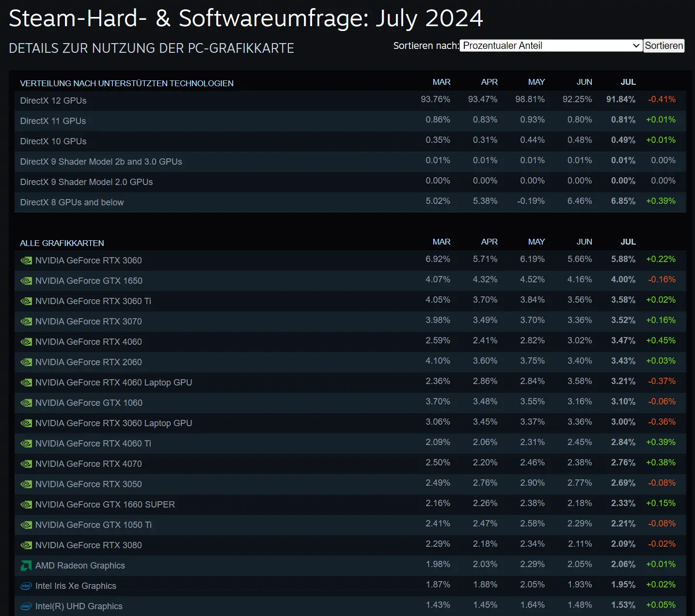This screenshot has height=616, width=695.
Task: Click the 'Intel Iris Xe Graphics' name
Action: click(x=76, y=586)
